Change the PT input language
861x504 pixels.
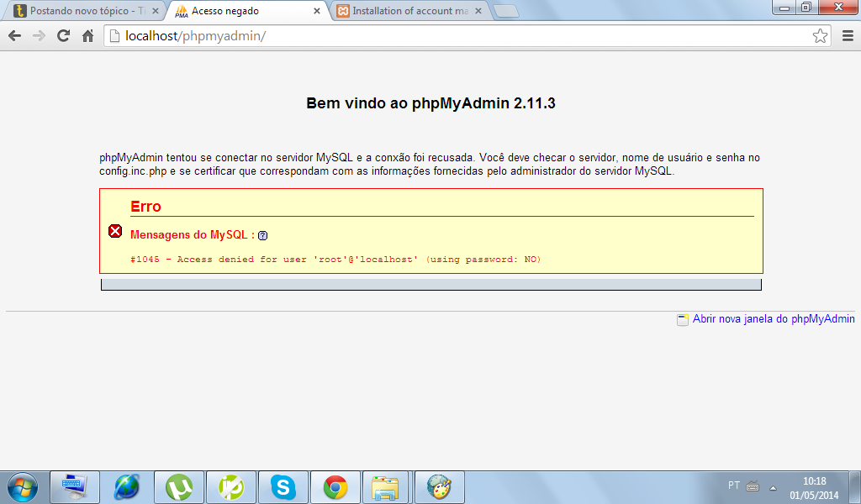coord(733,486)
